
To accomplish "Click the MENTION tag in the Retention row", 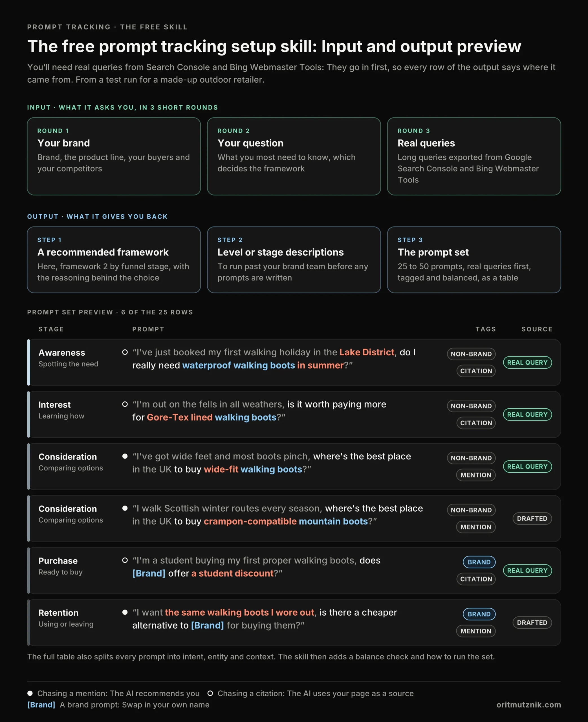I will coord(476,631).
